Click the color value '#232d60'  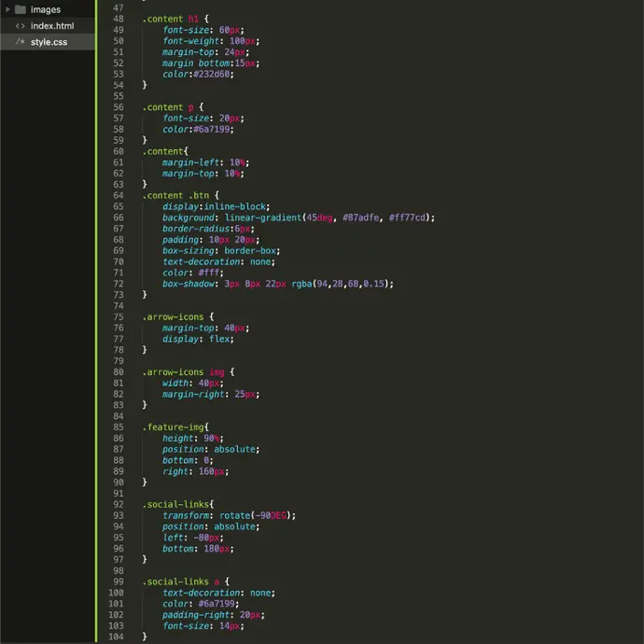(211, 74)
